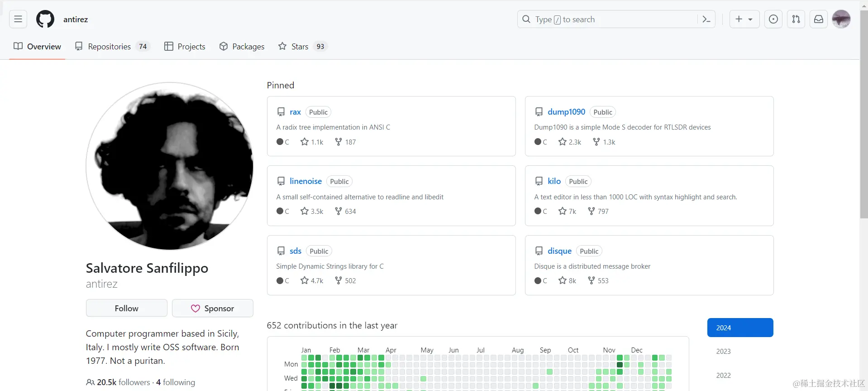Image resolution: width=868 pixels, height=391 pixels.
Task: View dump1090 forks (1.3k)
Action: pos(604,142)
